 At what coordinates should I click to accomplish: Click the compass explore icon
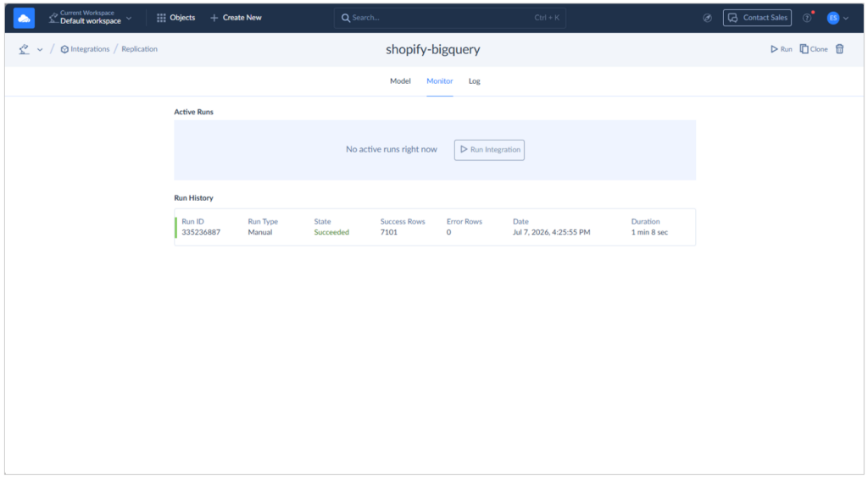pyautogui.click(x=707, y=18)
